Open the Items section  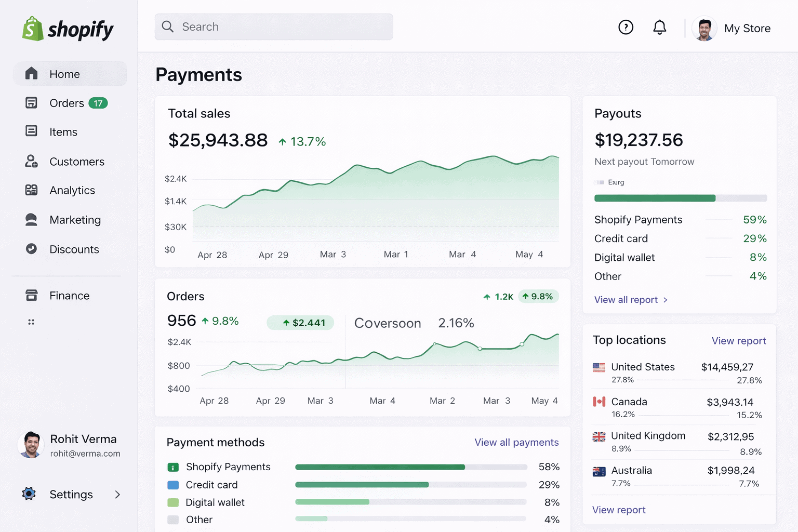[x=31, y=131]
